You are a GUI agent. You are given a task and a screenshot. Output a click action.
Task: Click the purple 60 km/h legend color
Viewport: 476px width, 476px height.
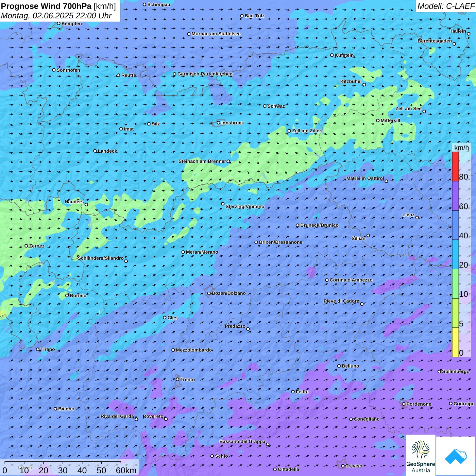point(455,196)
